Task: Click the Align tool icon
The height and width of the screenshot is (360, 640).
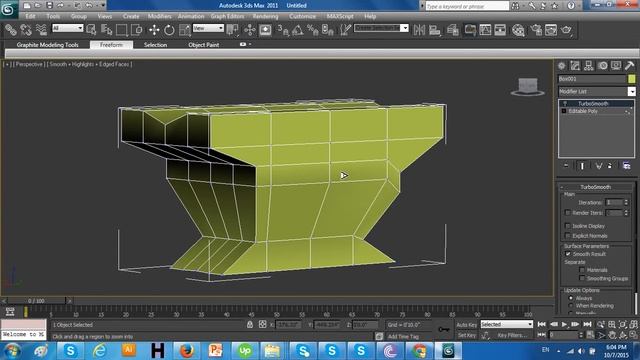Action: (435, 30)
